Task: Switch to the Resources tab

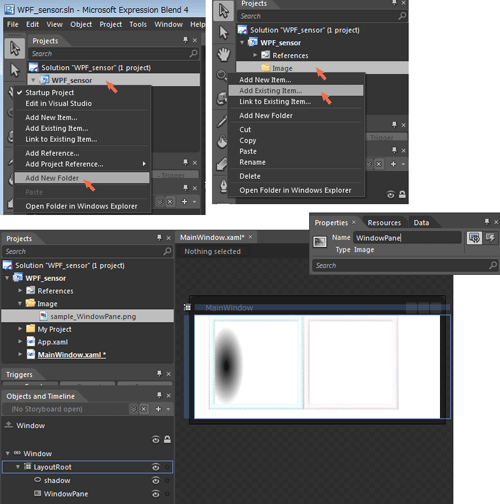Action: (384, 223)
